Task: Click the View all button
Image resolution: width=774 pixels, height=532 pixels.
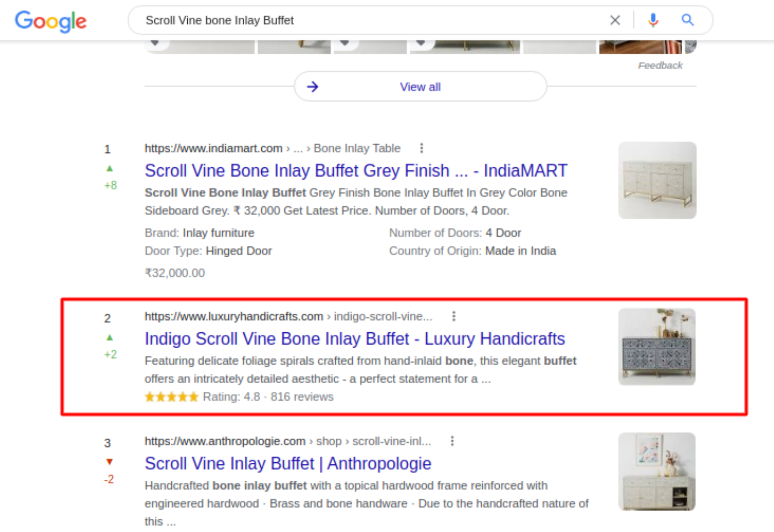Action: (x=420, y=87)
